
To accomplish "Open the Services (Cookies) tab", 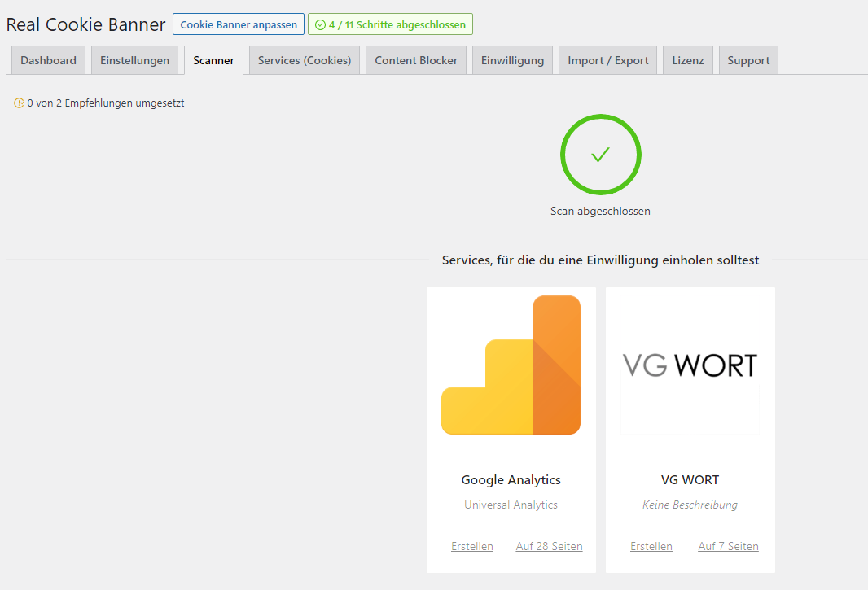I will tap(305, 60).
